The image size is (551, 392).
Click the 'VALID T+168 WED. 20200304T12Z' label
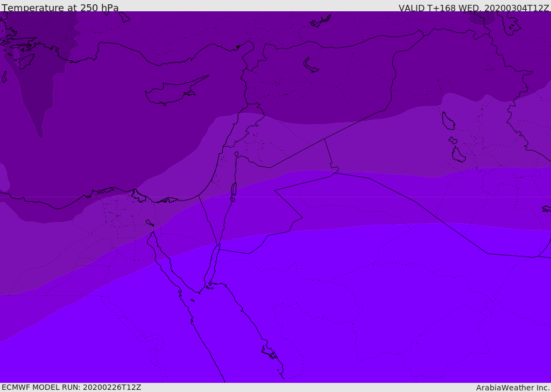(x=474, y=8)
